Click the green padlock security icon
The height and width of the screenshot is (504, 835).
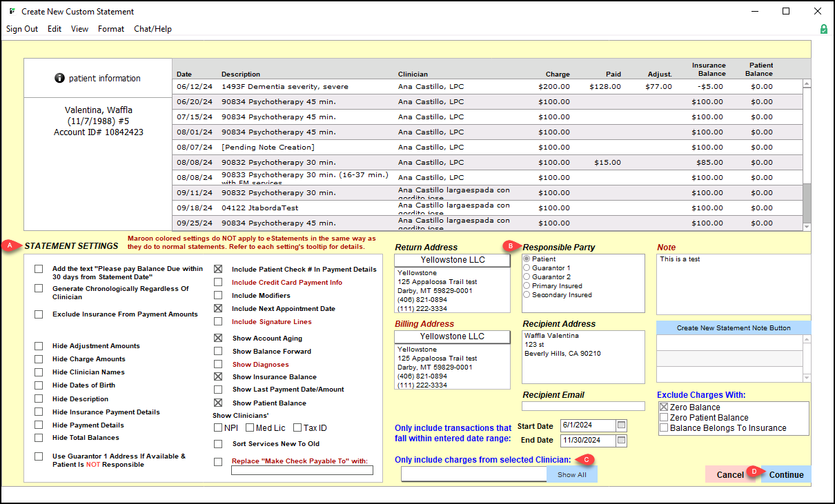point(823,29)
